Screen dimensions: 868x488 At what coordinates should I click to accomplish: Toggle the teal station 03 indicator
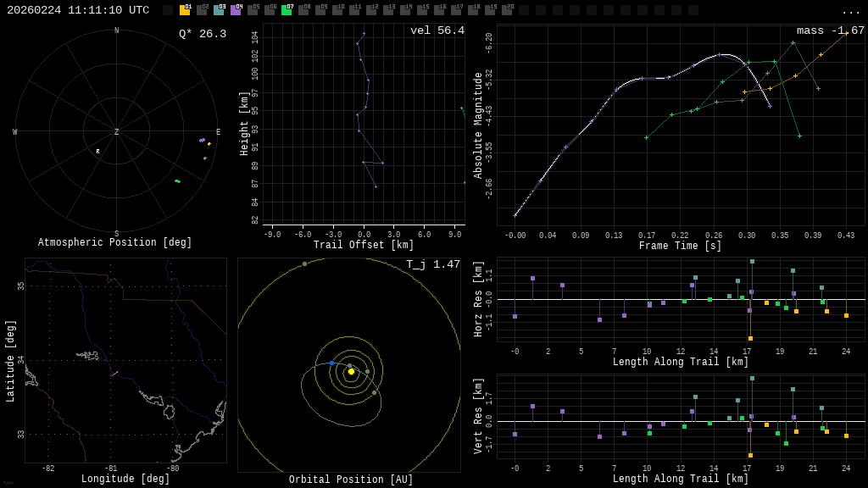219,10
